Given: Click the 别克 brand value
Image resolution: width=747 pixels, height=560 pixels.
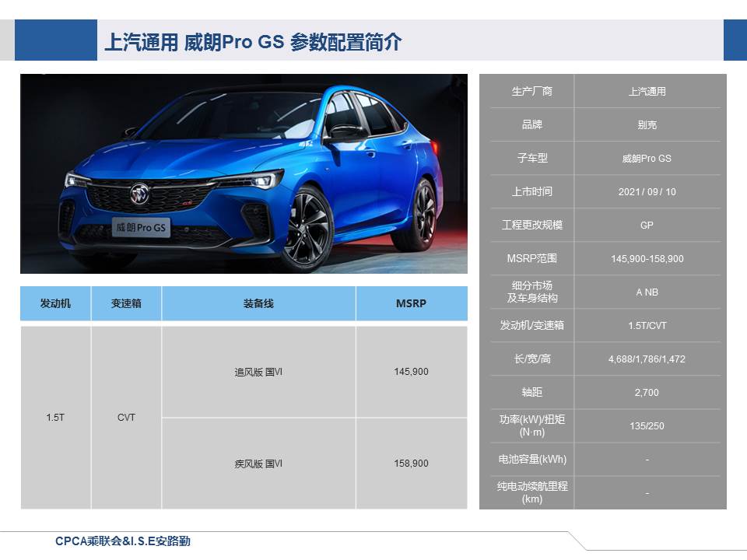Looking at the screenshot, I should [647, 124].
